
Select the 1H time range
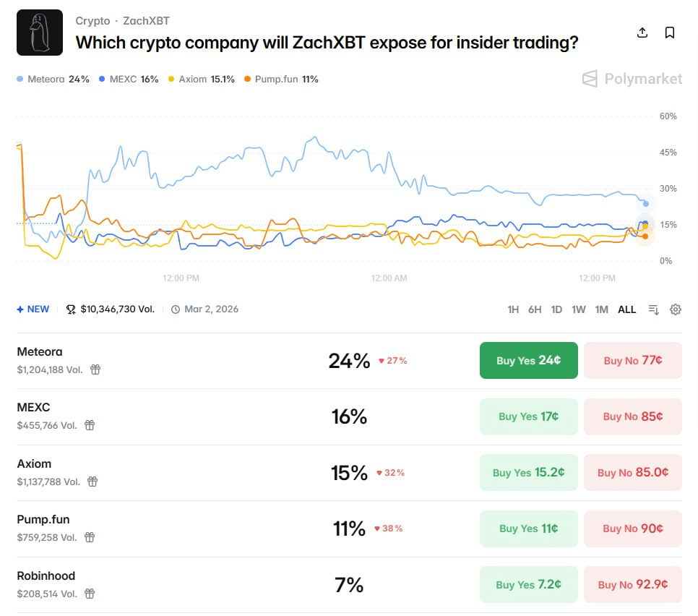[513, 309]
